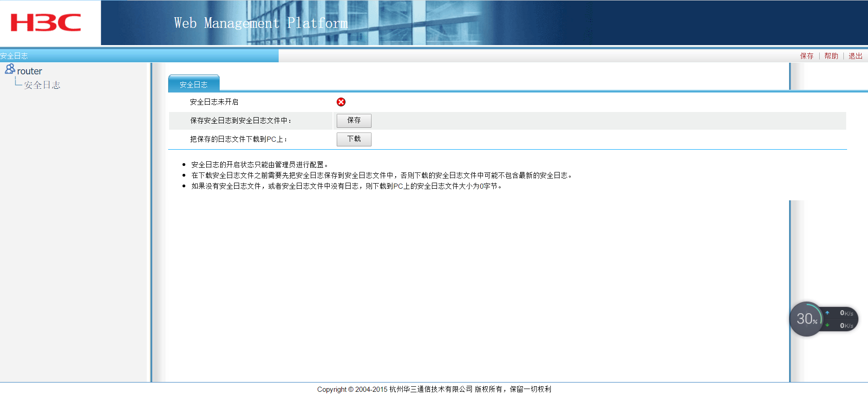Open the 帮助 help link
This screenshot has width=868, height=396.
coord(831,56)
